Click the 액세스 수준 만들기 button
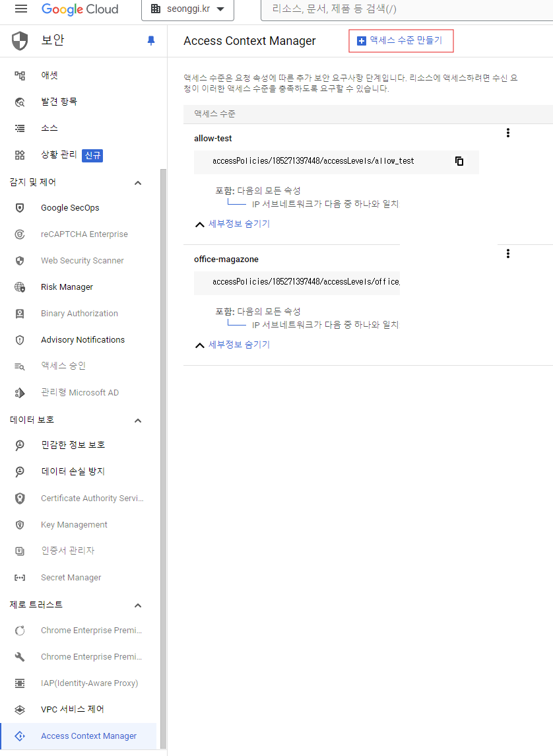 (x=401, y=41)
